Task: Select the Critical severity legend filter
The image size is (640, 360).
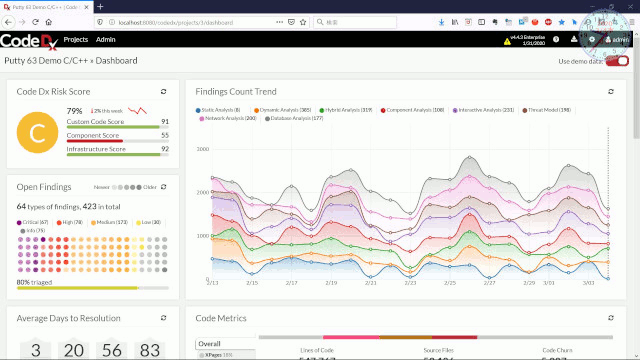Action: pyautogui.click(x=32, y=222)
